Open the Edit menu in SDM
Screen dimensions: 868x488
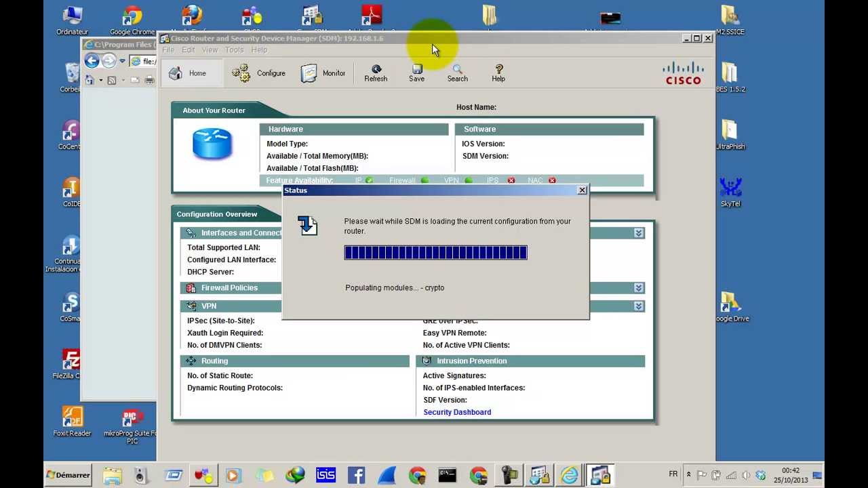coord(189,50)
